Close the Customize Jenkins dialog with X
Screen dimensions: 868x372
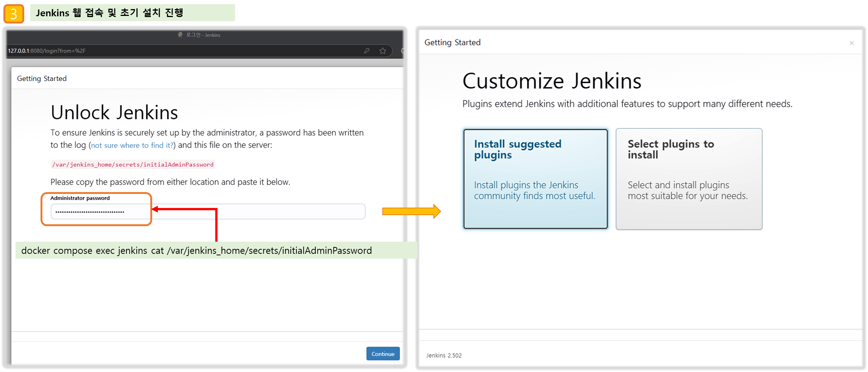[x=851, y=43]
